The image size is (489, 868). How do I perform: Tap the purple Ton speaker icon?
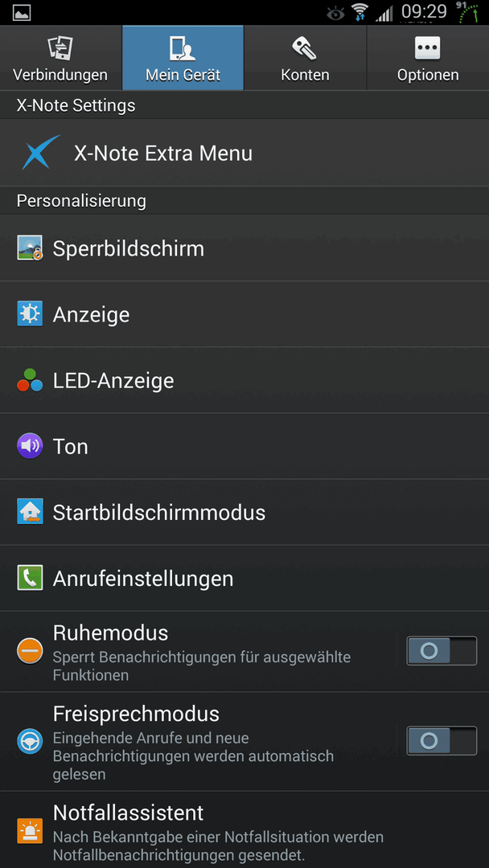point(30,446)
